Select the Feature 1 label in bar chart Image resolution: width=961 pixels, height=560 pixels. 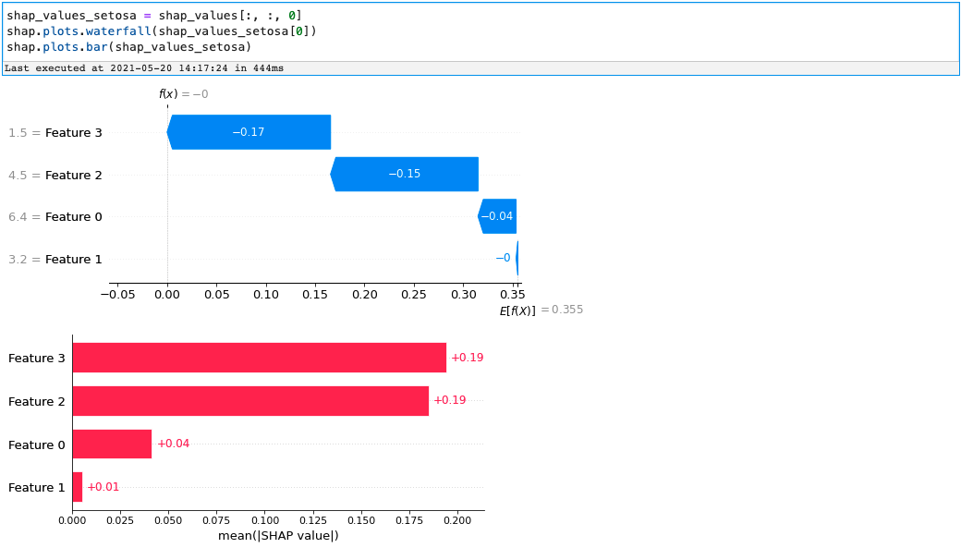pos(36,488)
